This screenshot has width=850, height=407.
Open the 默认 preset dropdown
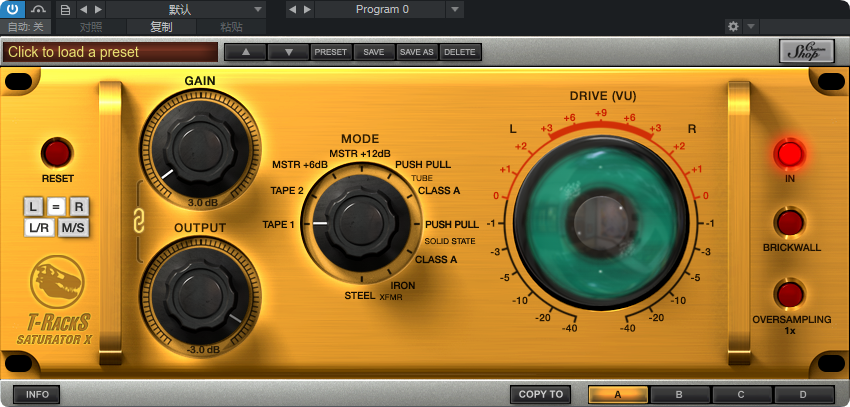[x=186, y=9]
